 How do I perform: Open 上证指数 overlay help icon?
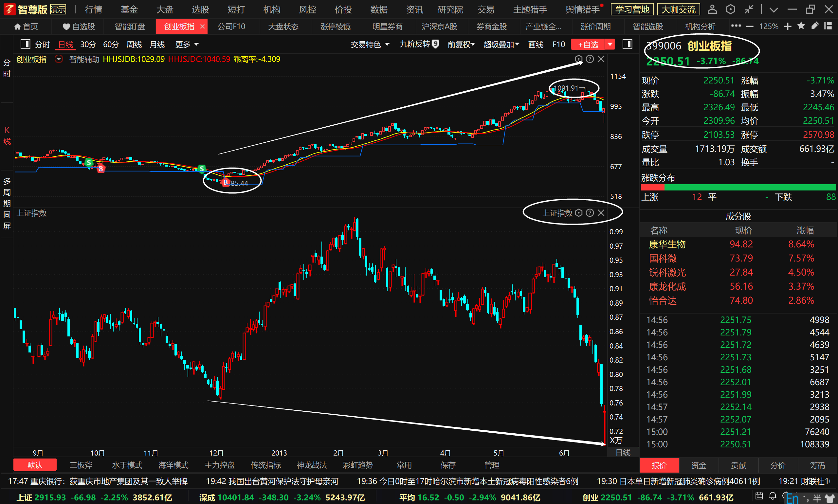(590, 213)
